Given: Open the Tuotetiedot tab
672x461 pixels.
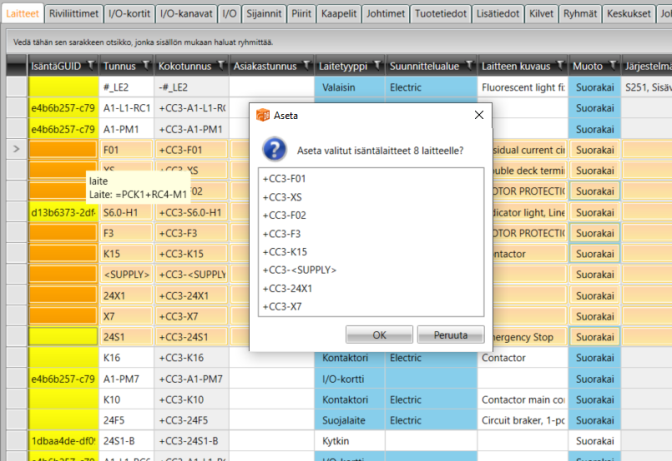Looking at the screenshot, I should (x=440, y=13).
